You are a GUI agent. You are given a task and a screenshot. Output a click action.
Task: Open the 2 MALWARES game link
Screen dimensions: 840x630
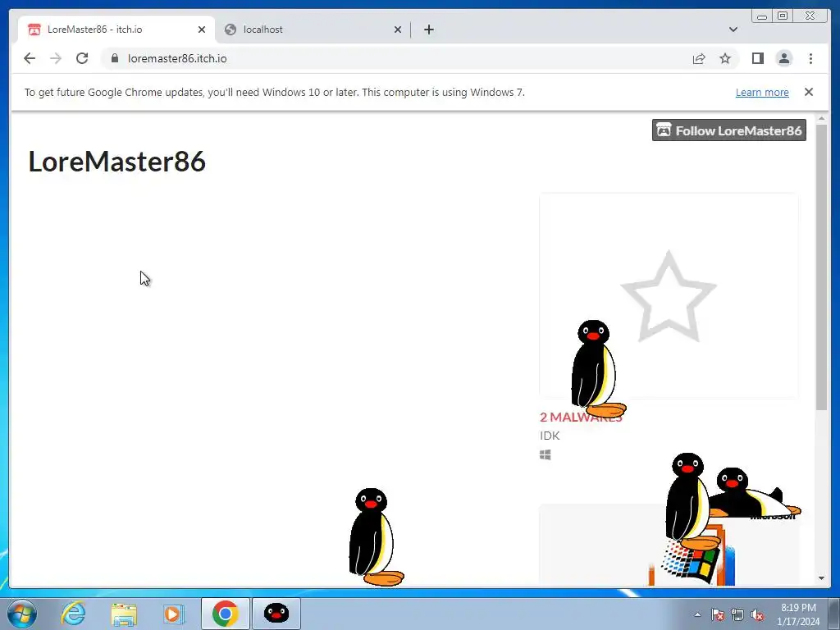pos(581,417)
